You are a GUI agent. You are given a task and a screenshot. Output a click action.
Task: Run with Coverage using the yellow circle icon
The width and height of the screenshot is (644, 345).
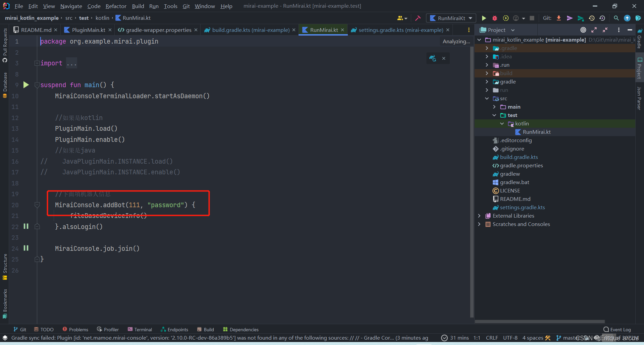(505, 18)
